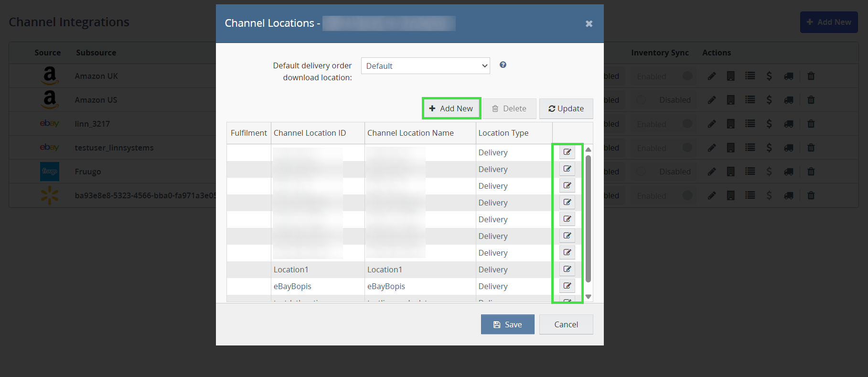The width and height of the screenshot is (868, 377).
Task: Toggle Inventory Sync for the ba93e8e8 channel
Action: 664,195
